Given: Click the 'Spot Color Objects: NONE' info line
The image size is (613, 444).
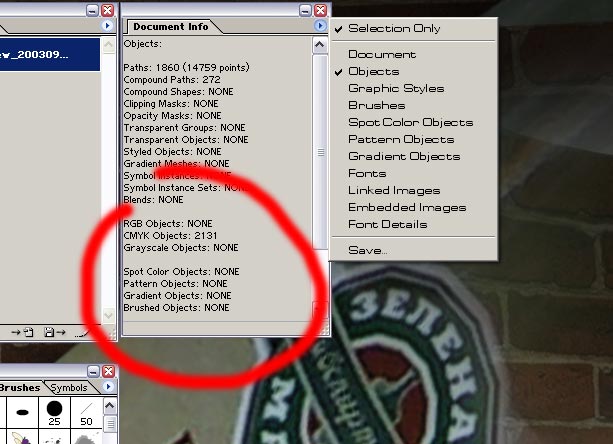Looking at the screenshot, I should pyautogui.click(x=181, y=272).
